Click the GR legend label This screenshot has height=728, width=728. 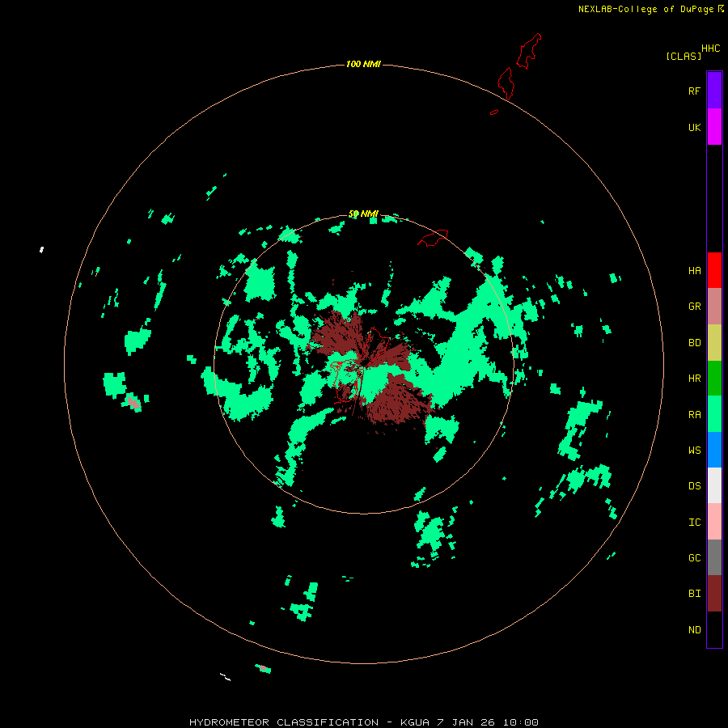coord(694,307)
